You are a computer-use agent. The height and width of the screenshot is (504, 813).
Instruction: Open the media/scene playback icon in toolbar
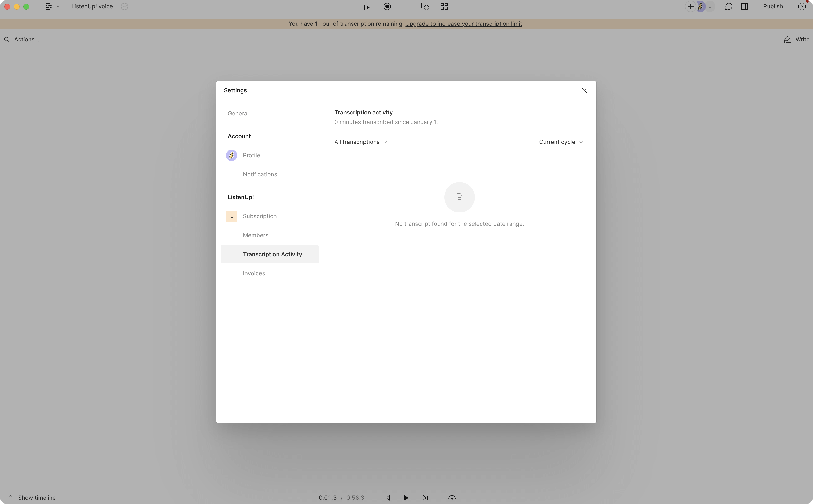[x=368, y=6]
